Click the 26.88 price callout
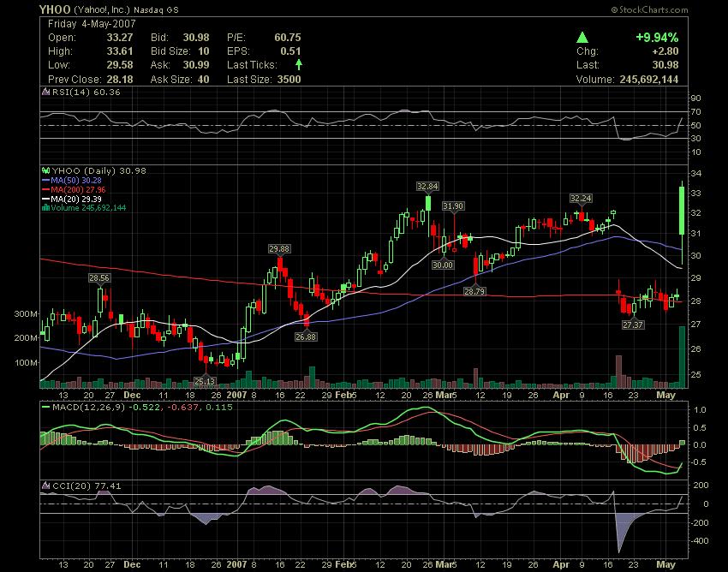The height and width of the screenshot is (572, 728). click(x=306, y=337)
